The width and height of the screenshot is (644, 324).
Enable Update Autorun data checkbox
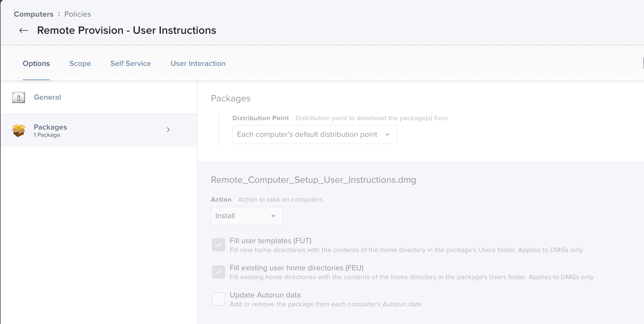(x=218, y=299)
